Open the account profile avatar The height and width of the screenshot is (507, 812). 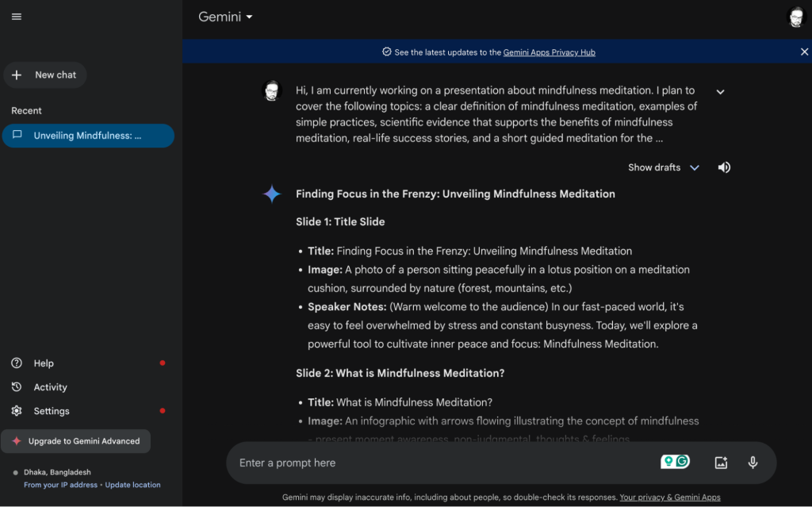coord(795,17)
